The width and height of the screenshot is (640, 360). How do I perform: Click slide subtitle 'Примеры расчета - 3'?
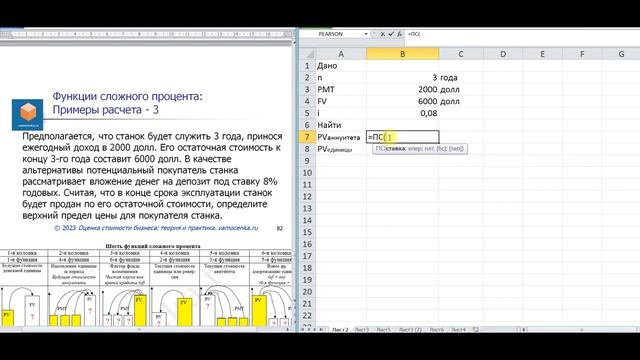pyautogui.click(x=106, y=110)
